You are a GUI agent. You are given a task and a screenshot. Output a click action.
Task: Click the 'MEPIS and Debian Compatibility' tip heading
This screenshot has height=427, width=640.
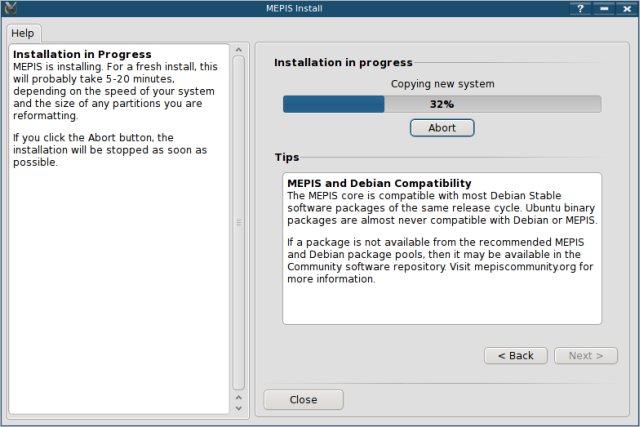pyautogui.click(x=379, y=184)
